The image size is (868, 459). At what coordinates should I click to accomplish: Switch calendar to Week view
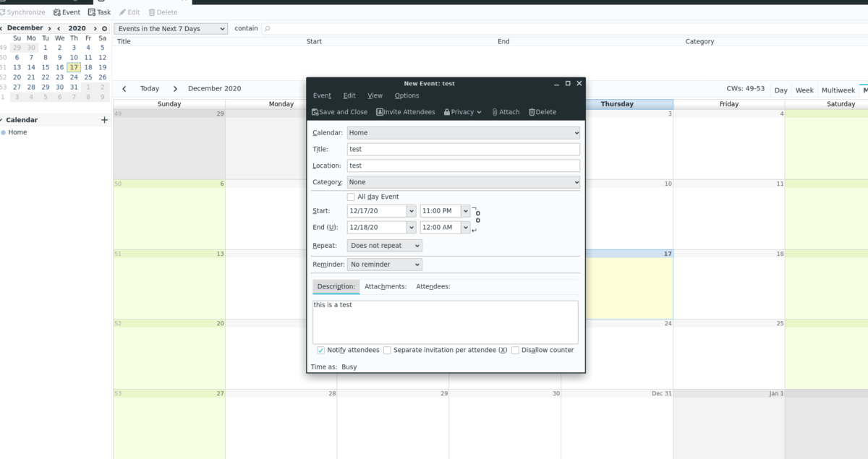click(x=804, y=90)
